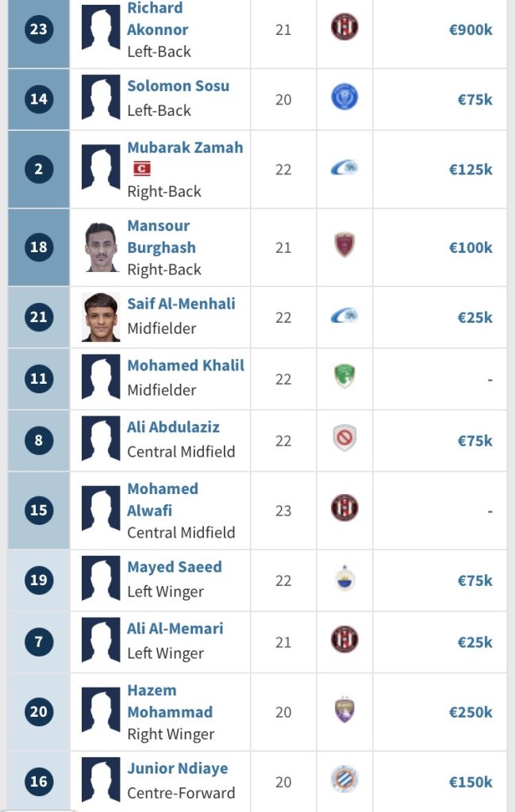Click Mansour Burghash's maroon club crest

tap(344, 246)
